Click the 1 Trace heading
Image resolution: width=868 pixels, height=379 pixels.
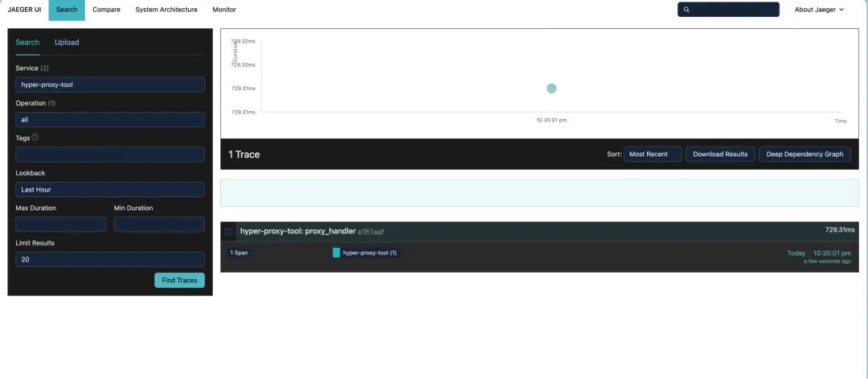pyautogui.click(x=244, y=154)
